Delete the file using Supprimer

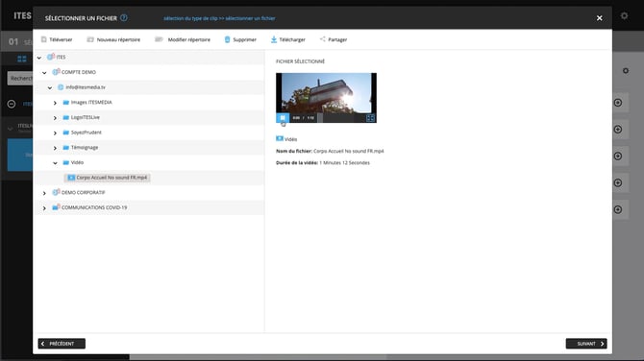point(240,39)
